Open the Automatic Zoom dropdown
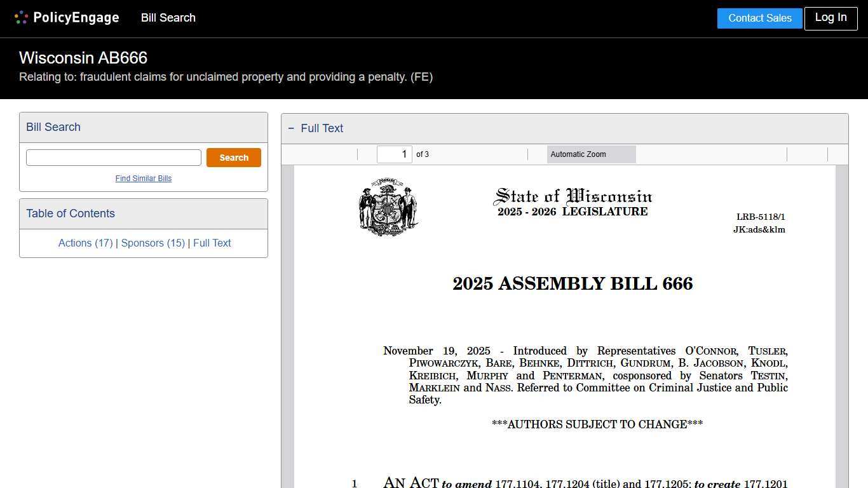 [x=590, y=154]
